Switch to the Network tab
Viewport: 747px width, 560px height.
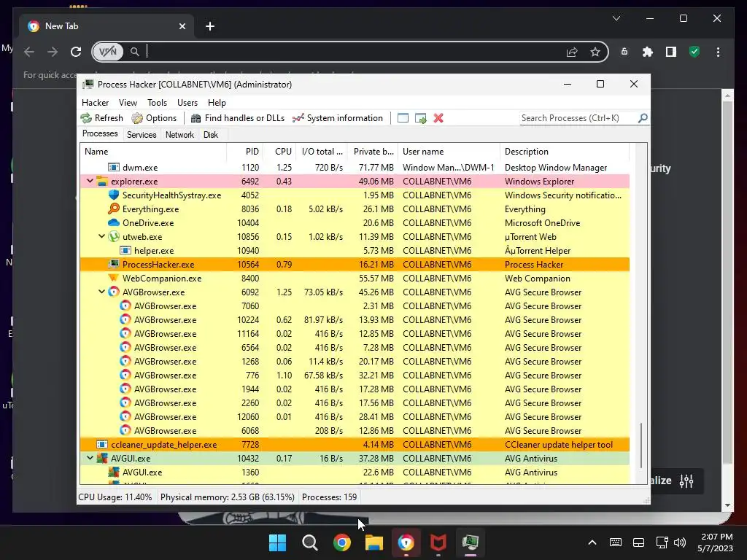[179, 135]
